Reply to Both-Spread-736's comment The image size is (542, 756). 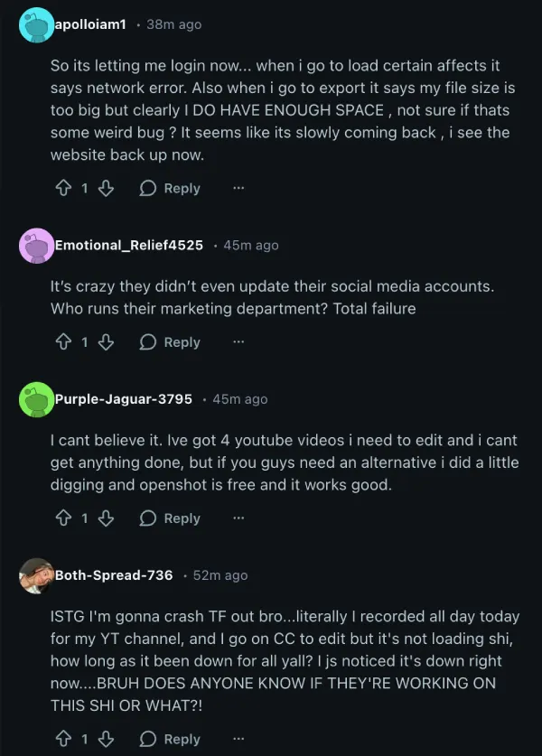tap(170, 739)
